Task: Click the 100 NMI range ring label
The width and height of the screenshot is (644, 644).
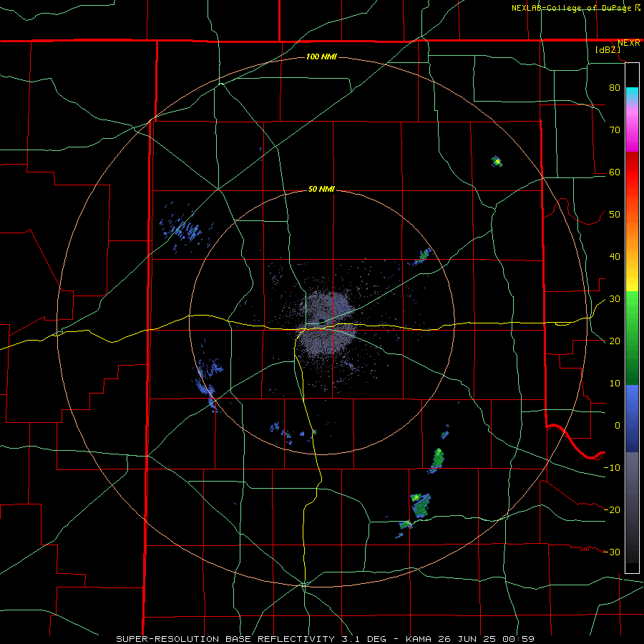Action: (321, 57)
